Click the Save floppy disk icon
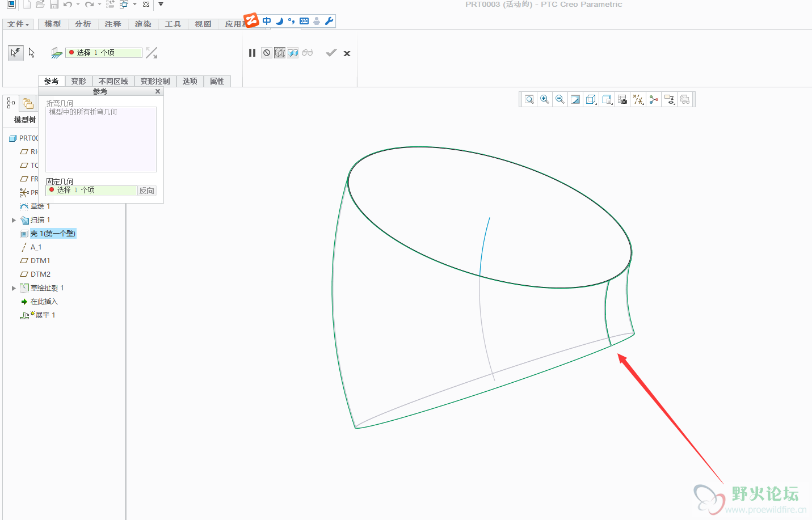 coord(54,4)
